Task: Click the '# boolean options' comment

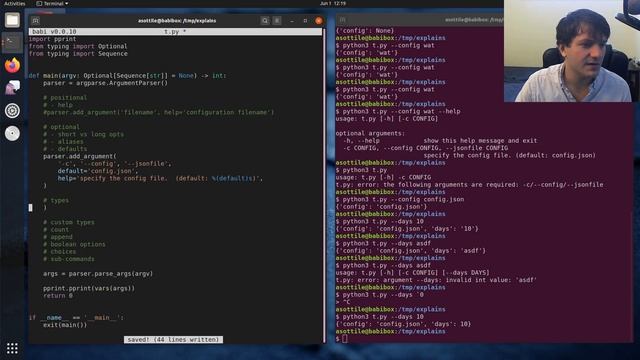Action: pos(74,244)
